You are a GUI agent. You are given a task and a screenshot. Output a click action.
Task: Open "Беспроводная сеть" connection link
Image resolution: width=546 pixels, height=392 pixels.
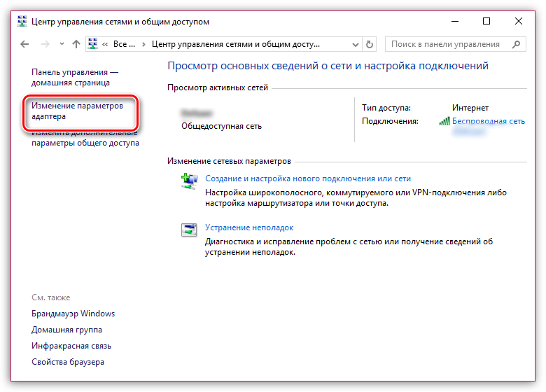click(488, 121)
